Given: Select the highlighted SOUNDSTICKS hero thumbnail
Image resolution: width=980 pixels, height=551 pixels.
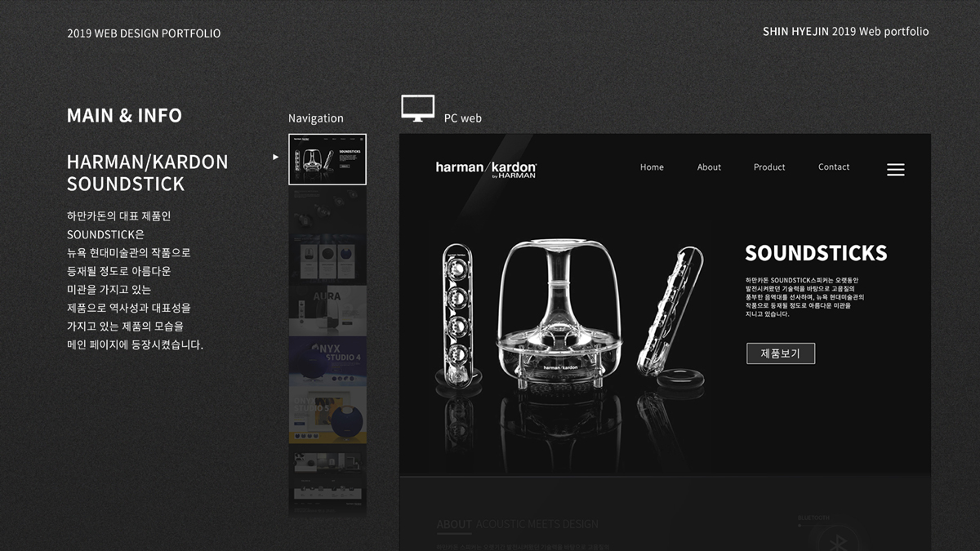Looking at the screenshot, I should [327, 158].
